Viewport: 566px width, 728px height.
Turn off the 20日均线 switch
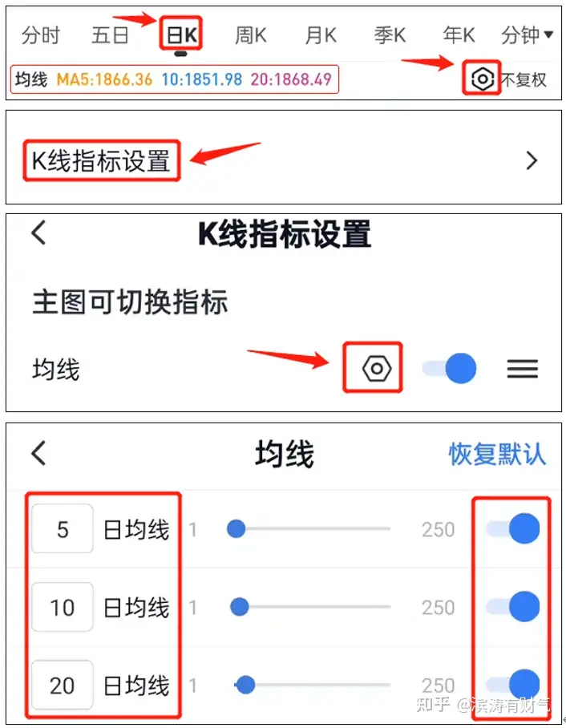tap(513, 685)
